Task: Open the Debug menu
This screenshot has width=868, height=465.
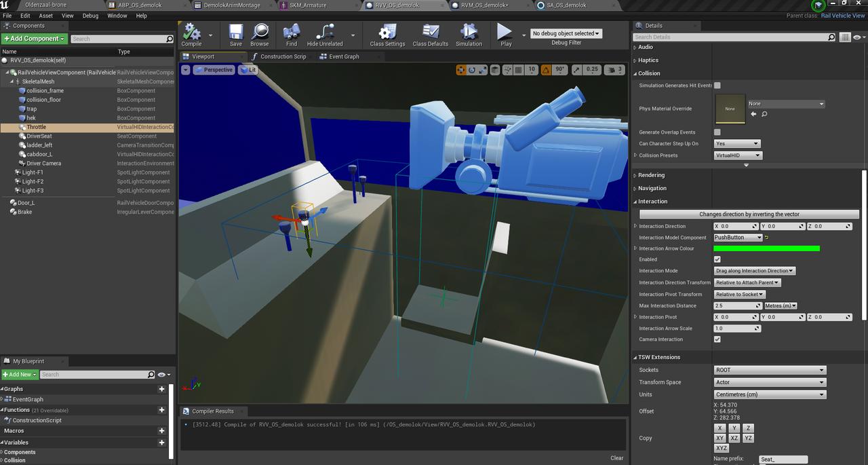Action: pyautogui.click(x=90, y=16)
